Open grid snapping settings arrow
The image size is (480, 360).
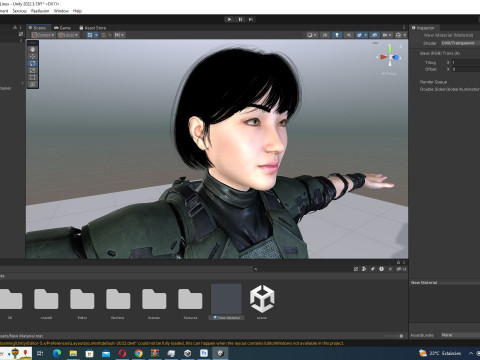click(x=110, y=35)
